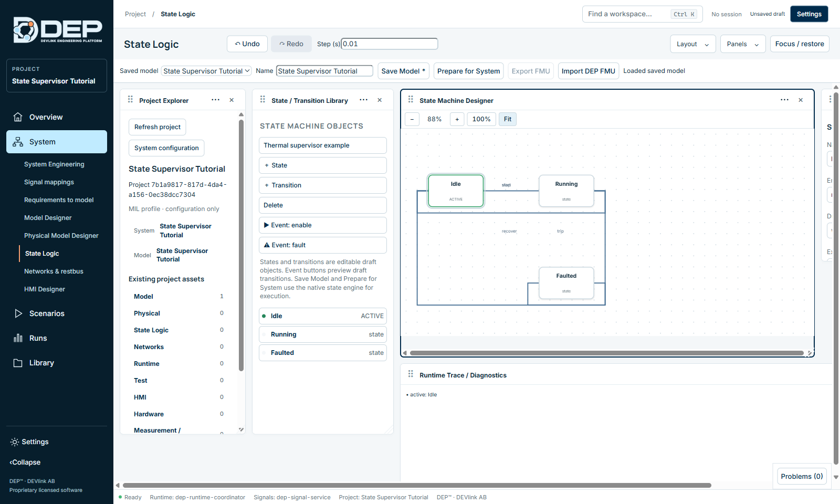
Task: Click Project Explorer vertical scrollbar
Action: coord(241,245)
